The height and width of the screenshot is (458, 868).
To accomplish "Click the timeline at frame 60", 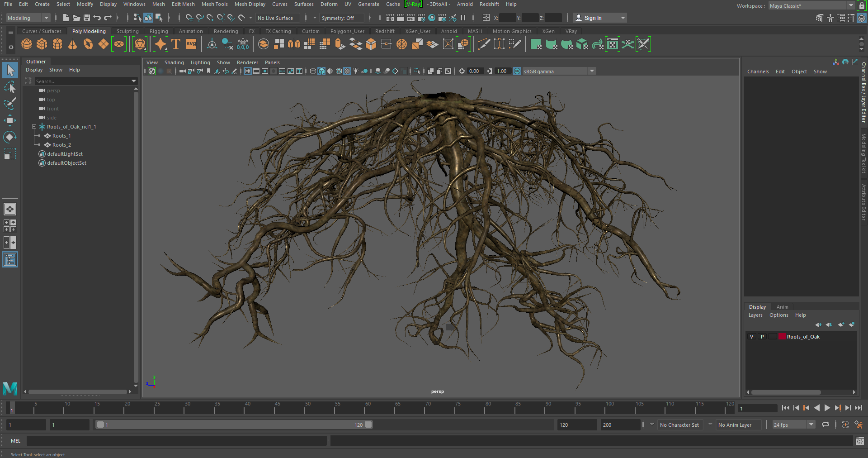I will (367, 408).
